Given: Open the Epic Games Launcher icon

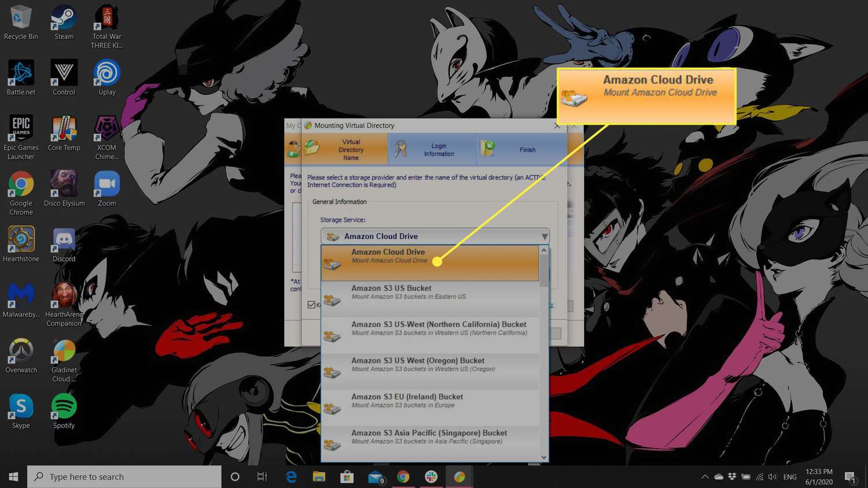Looking at the screenshot, I should (x=21, y=138).
